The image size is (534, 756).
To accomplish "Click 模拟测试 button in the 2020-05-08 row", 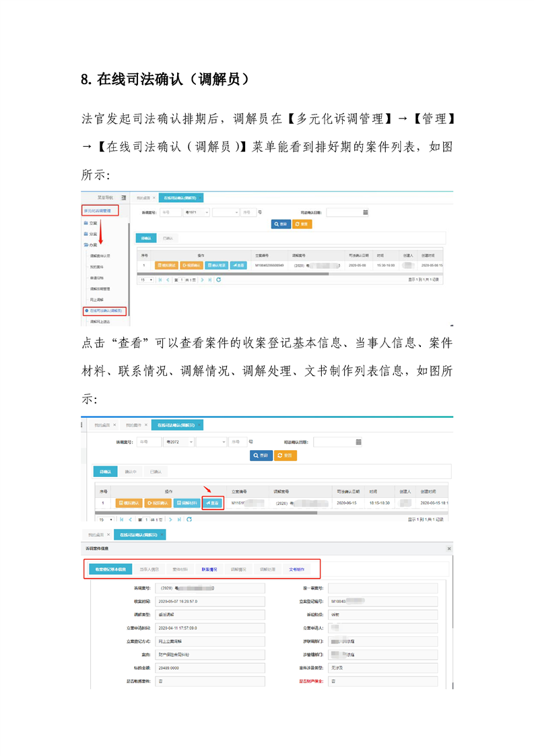I will click(x=166, y=265).
